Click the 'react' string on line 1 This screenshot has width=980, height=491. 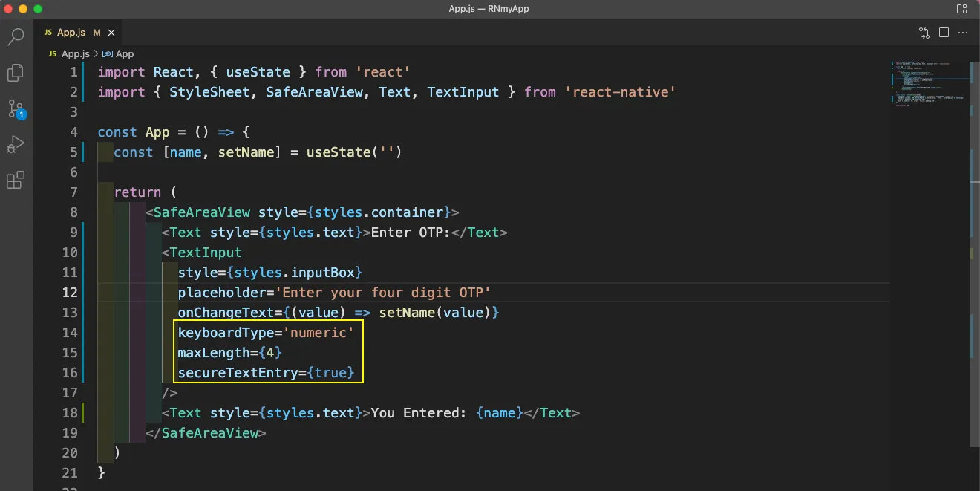pos(383,72)
